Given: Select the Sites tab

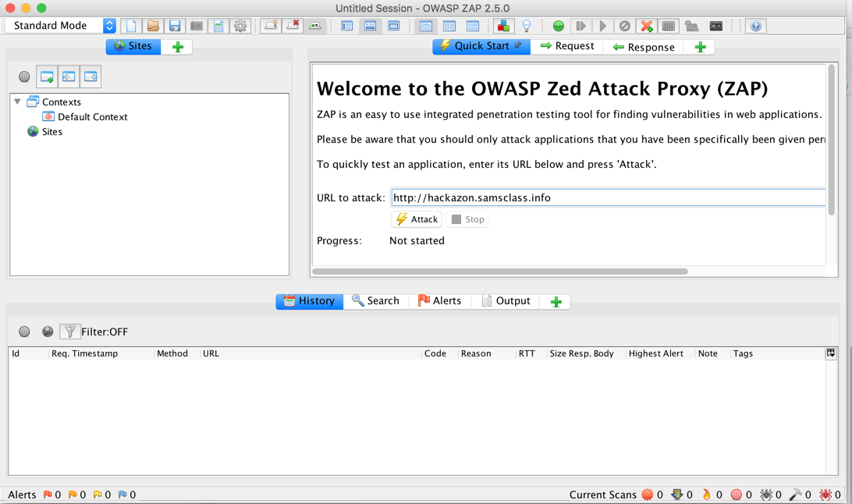Looking at the screenshot, I should pos(133,46).
